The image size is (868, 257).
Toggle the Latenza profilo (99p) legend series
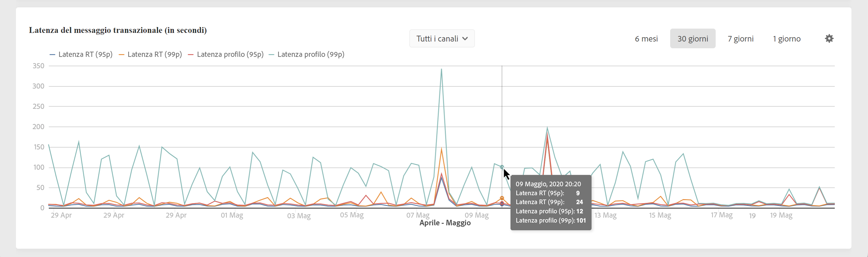[x=306, y=54]
